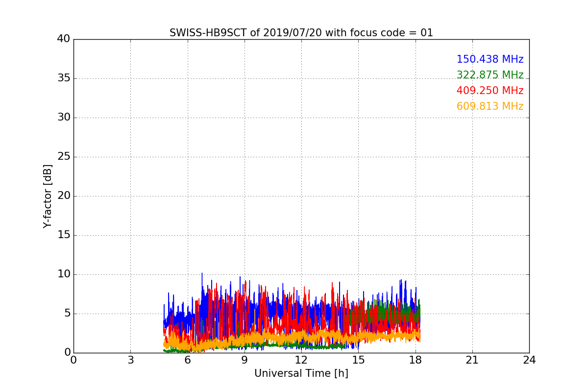588x392 pixels.
Task: Click the x-axis tick label 6
Action: point(188,360)
